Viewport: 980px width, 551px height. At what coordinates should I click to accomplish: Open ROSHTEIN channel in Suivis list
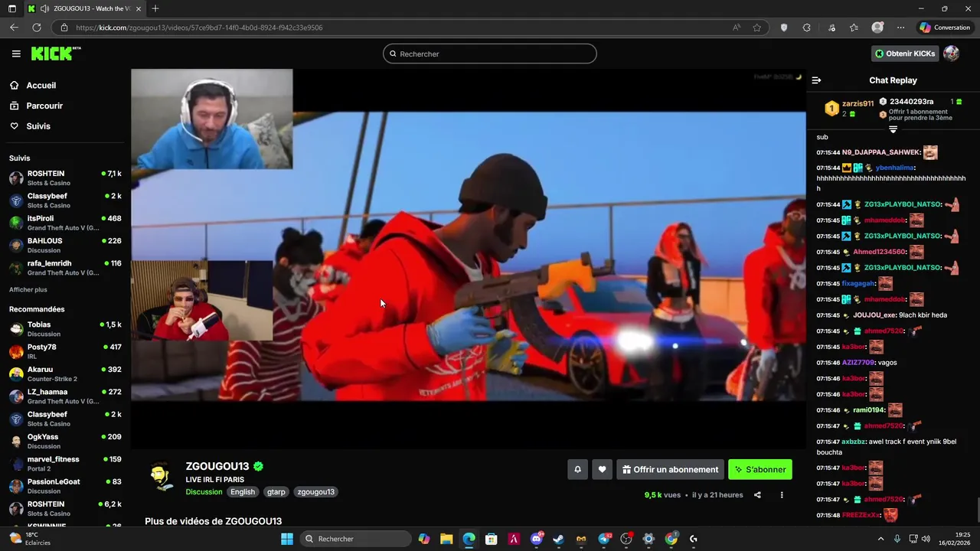[x=65, y=178]
